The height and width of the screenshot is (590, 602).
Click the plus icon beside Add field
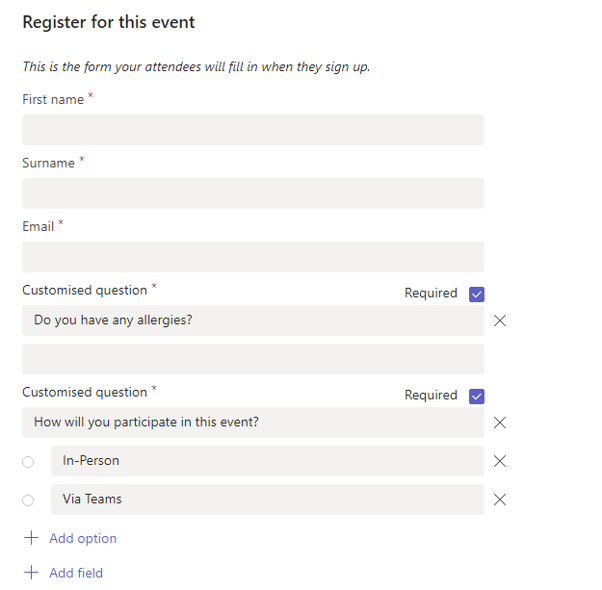31,573
